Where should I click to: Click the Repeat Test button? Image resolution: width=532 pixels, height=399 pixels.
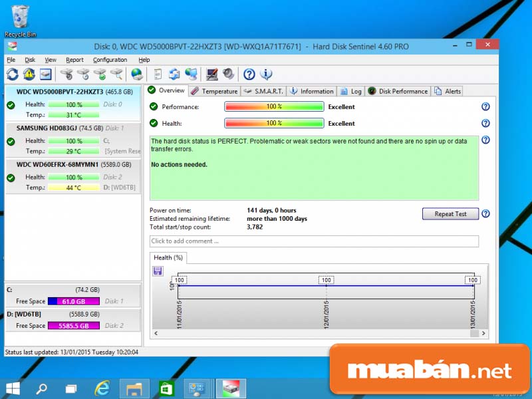point(450,213)
